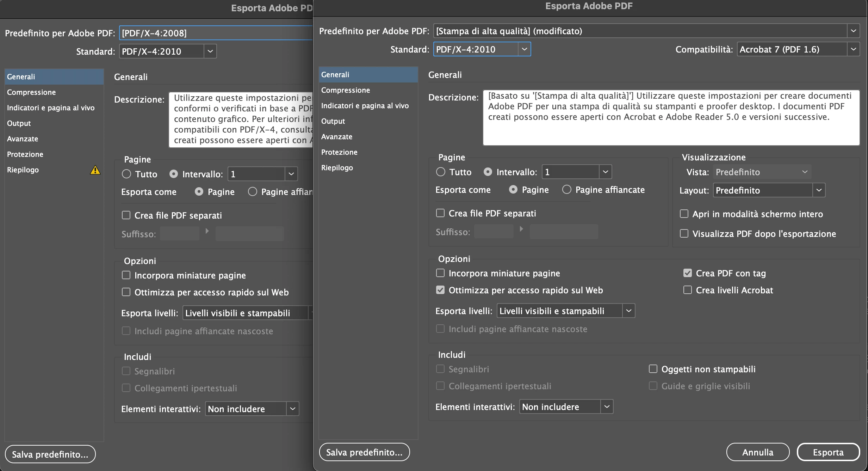This screenshot has width=868, height=471.
Task: Select the Pagine affiancate radio option
Action: tap(567, 190)
